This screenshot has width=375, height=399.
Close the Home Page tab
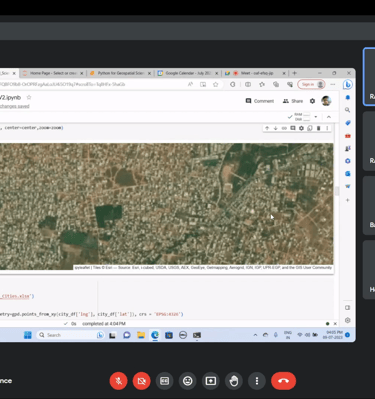pyautogui.click(x=81, y=73)
